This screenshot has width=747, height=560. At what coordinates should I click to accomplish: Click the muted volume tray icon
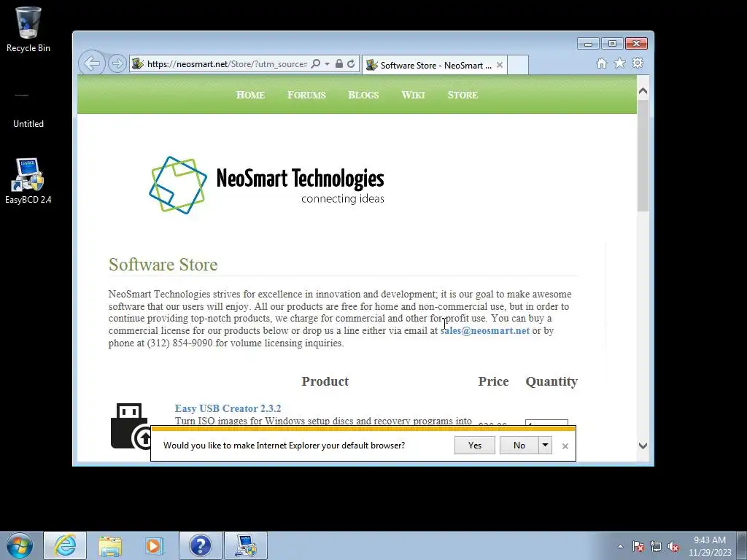coord(673,546)
